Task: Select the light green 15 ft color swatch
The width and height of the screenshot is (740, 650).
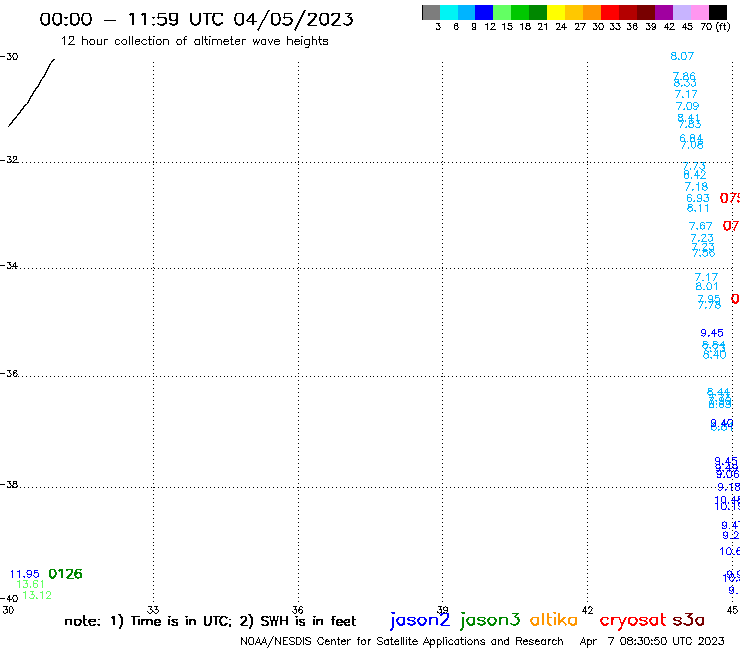Action: 503,12
